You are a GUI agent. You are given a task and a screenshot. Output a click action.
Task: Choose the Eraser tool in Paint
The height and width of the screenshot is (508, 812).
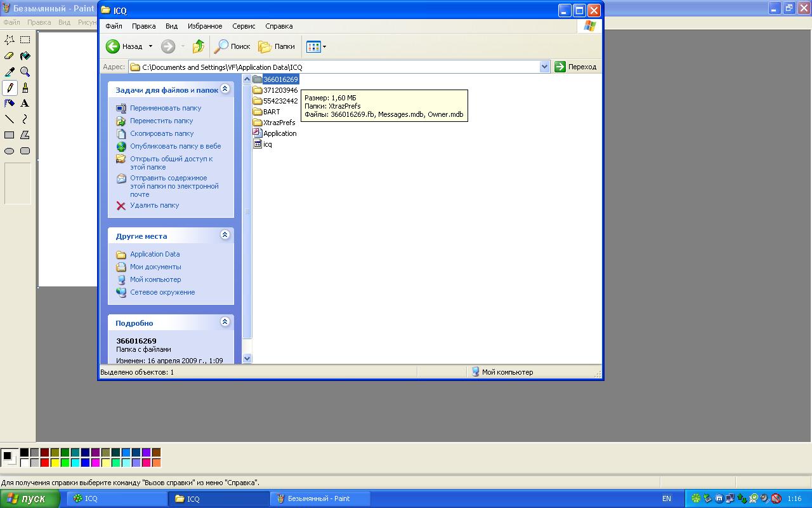(x=10, y=56)
